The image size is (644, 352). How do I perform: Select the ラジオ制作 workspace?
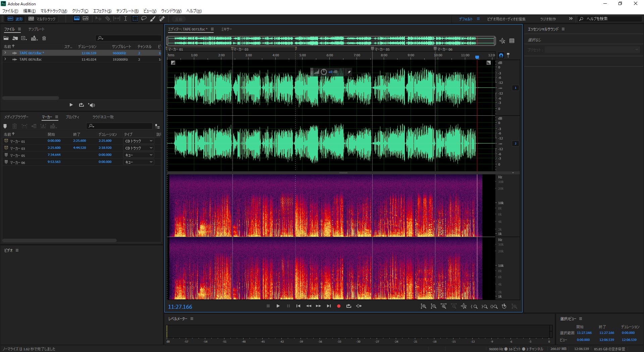548,19
